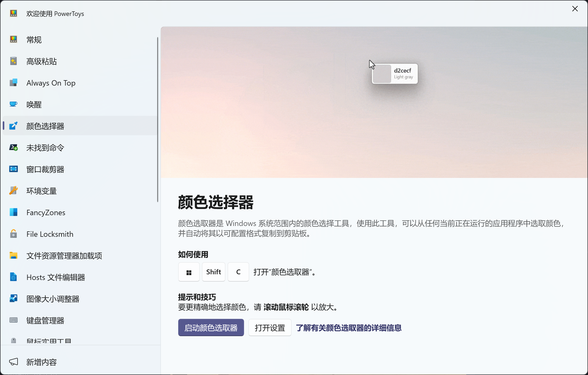Close the PowerToys welcome window
The image size is (588, 375).
(575, 9)
